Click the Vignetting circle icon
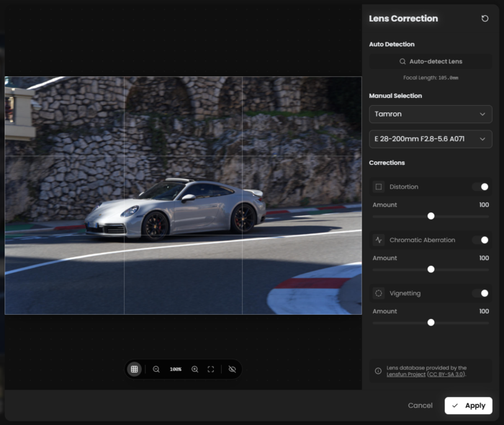Viewport: 504px width, 425px height. (379, 293)
